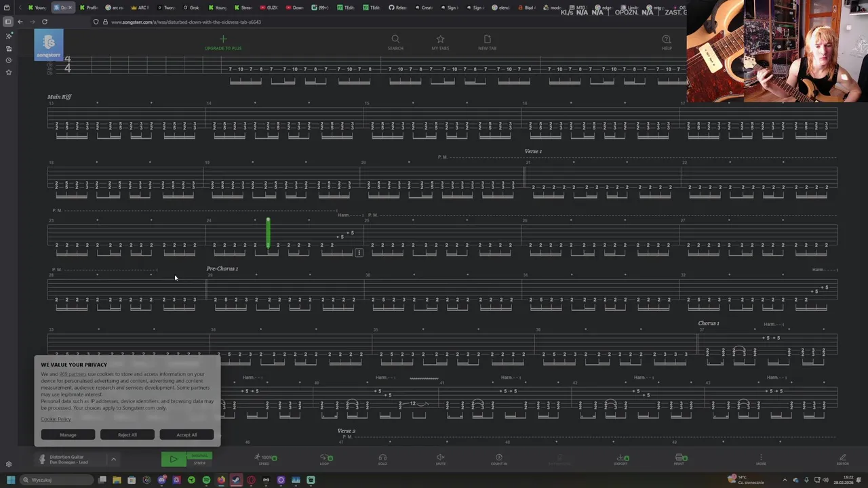Open the Speed control

(264, 460)
